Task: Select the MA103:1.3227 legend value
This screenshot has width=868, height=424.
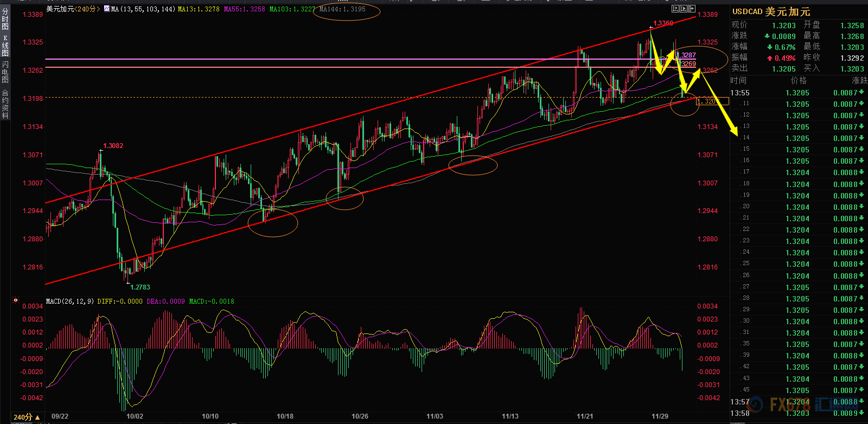Action: click(292, 9)
